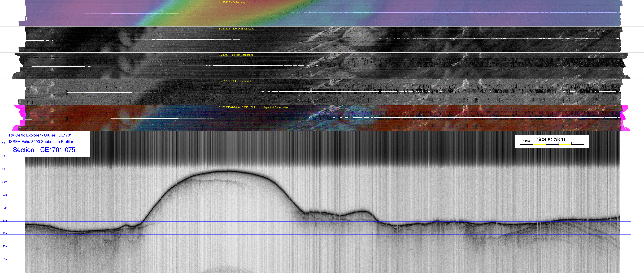This screenshot has height=273, width=644.
Task: Click IXSEA Echo 3000 Subbottom Profiler text
Action: [x=41, y=142]
